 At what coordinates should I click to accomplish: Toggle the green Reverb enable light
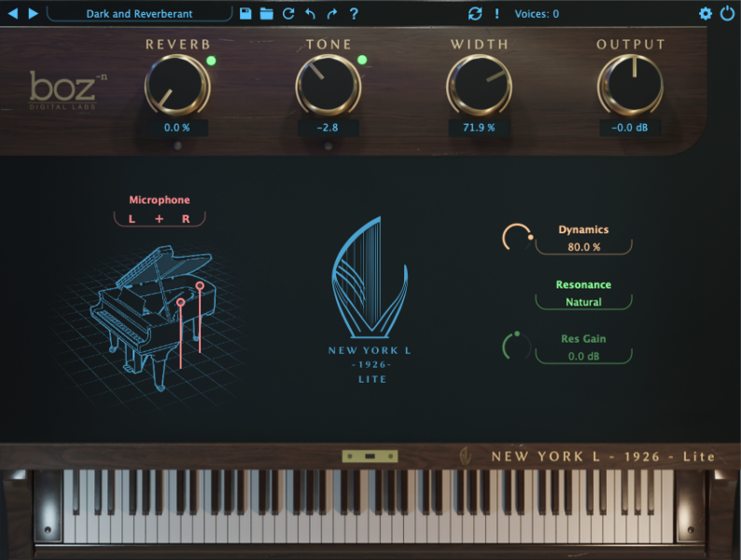click(211, 61)
